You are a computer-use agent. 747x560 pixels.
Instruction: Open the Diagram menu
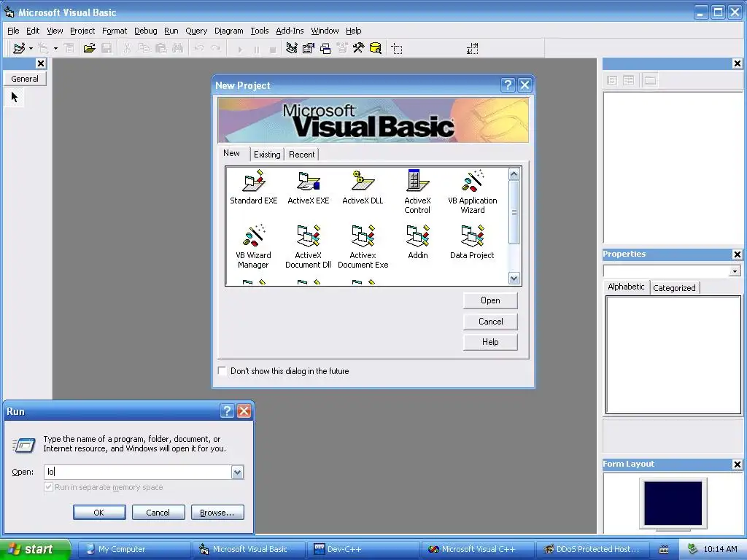pos(228,31)
